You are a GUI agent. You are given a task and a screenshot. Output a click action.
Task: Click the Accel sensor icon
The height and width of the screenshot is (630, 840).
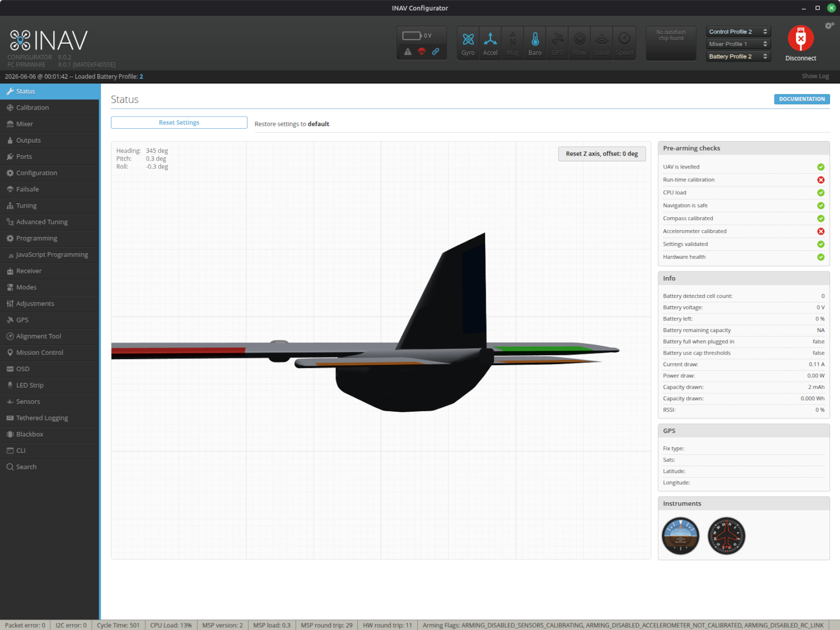[490, 39]
